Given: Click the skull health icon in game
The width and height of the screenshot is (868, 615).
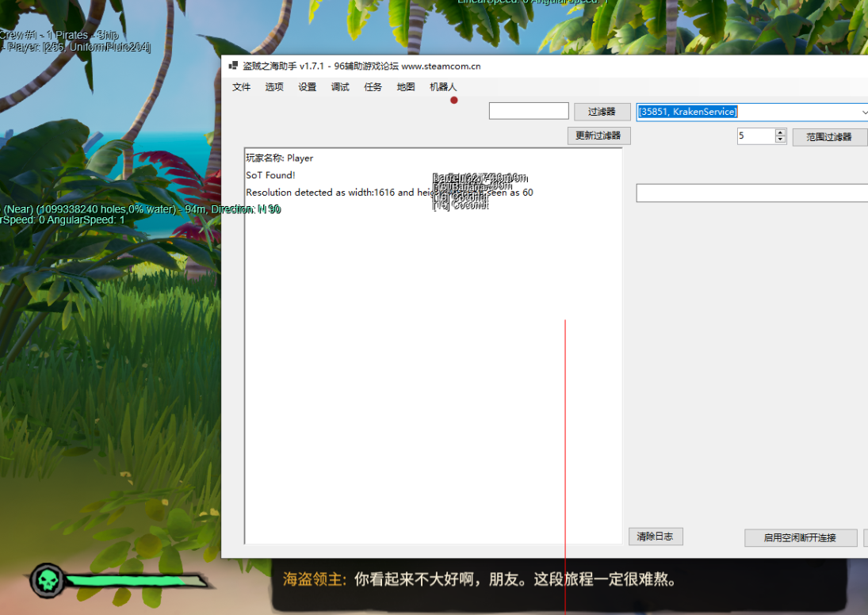Looking at the screenshot, I should click(x=47, y=581).
